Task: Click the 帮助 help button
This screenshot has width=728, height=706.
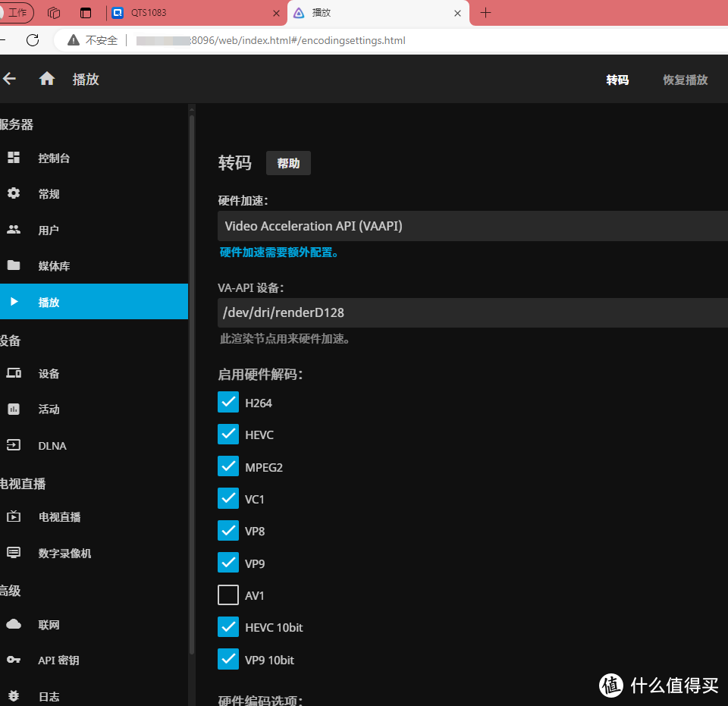Action: (x=288, y=162)
